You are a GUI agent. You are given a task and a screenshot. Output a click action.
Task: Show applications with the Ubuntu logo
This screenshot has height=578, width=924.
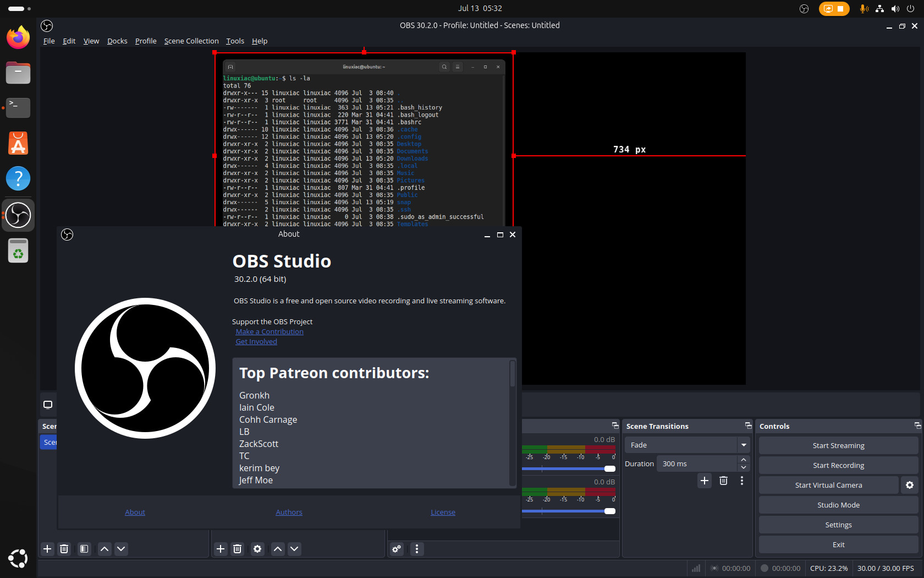(18, 558)
